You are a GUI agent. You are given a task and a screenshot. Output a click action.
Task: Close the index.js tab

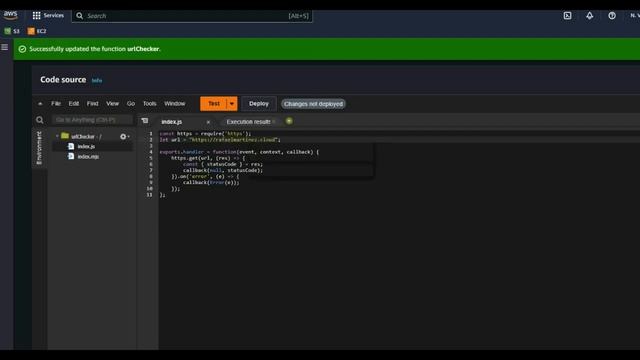tap(208, 122)
